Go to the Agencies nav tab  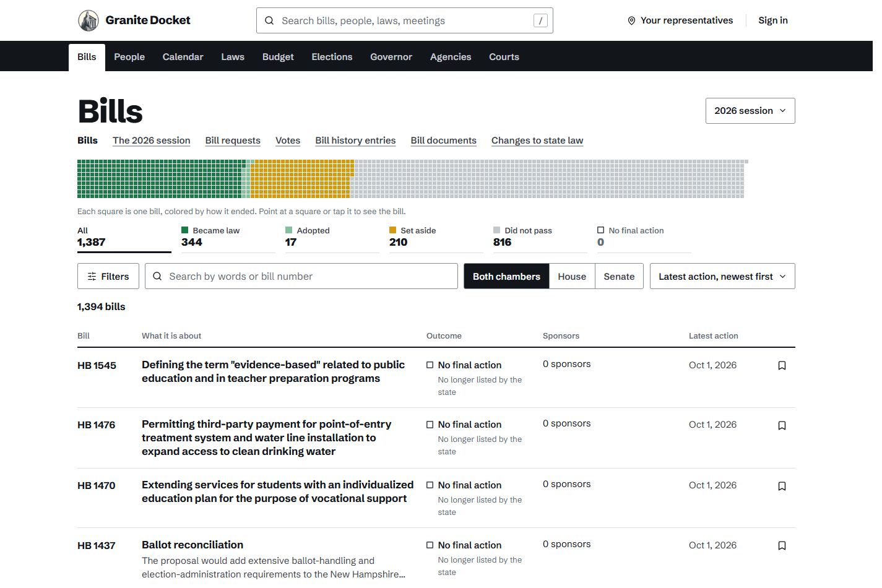[451, 57]
